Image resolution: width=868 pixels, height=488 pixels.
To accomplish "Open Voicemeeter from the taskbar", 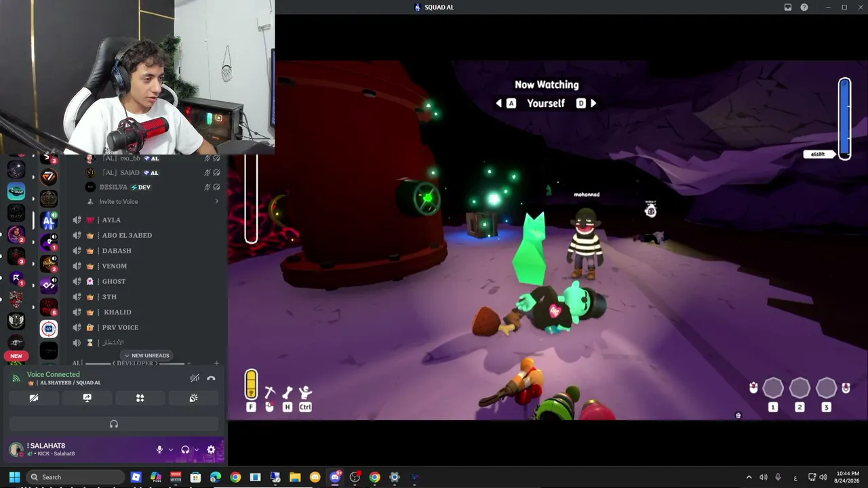I will point(176,477).
